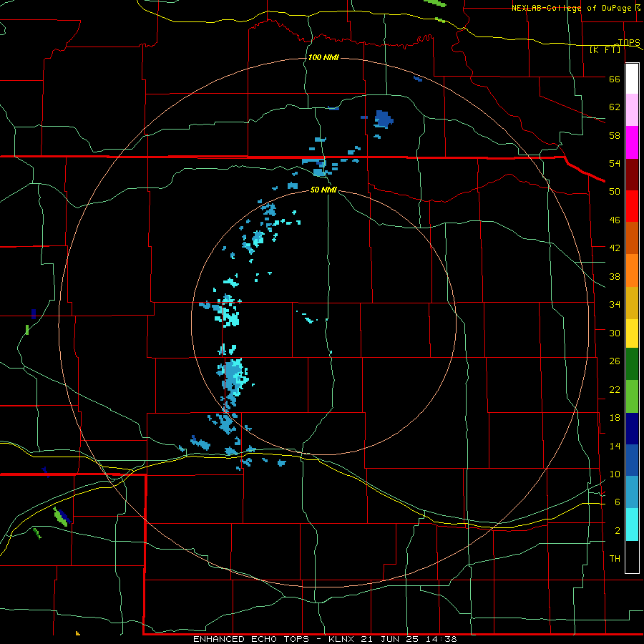Click the 14 value on the legend
The height and width of the screenshot is (644, 644).
tap(615, 447)
